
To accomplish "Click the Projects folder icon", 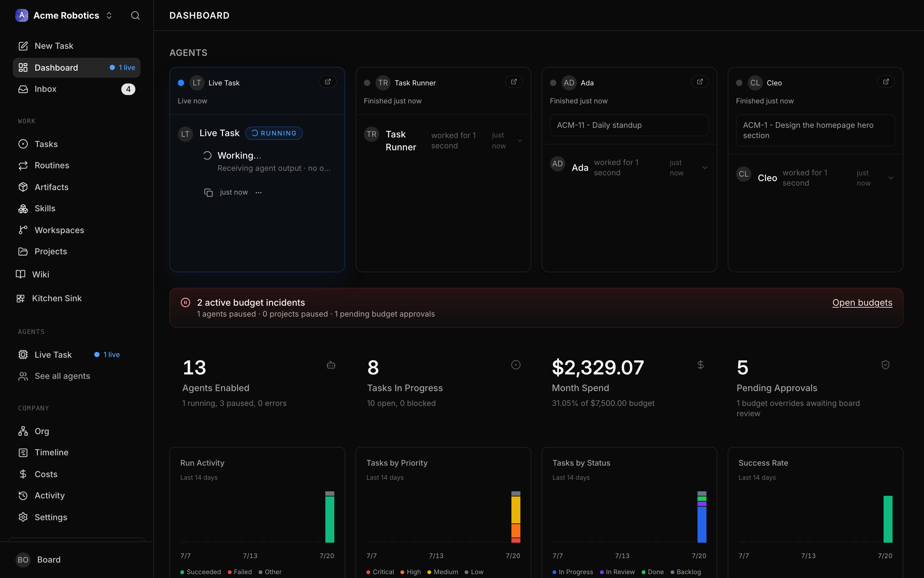I will [23, 251].
